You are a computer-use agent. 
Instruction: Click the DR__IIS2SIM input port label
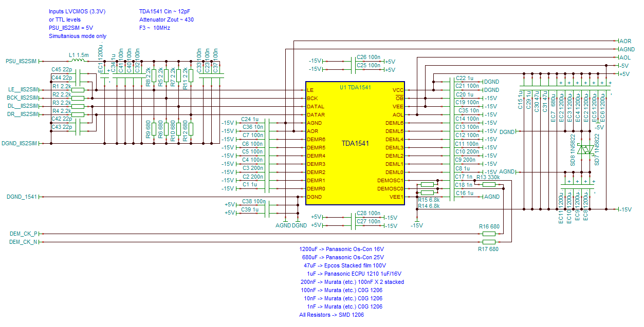coord(24,114)
